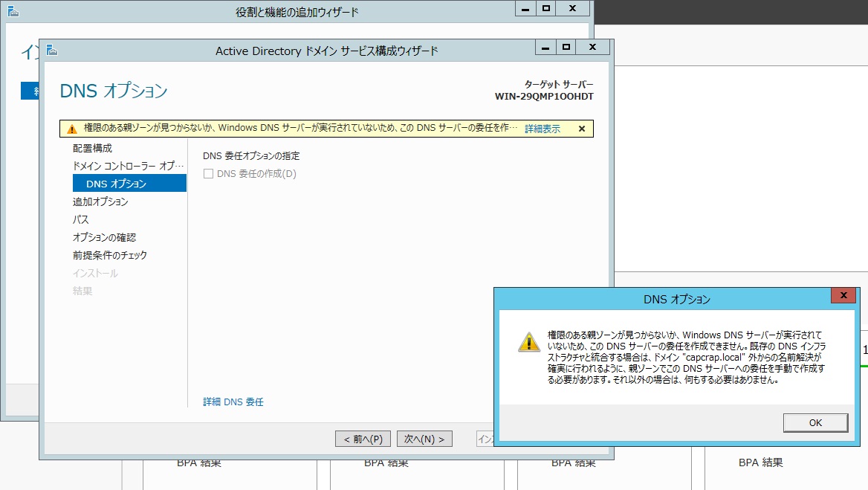
Task: Select the highlighted DNS オプション step
Action: 129,183
